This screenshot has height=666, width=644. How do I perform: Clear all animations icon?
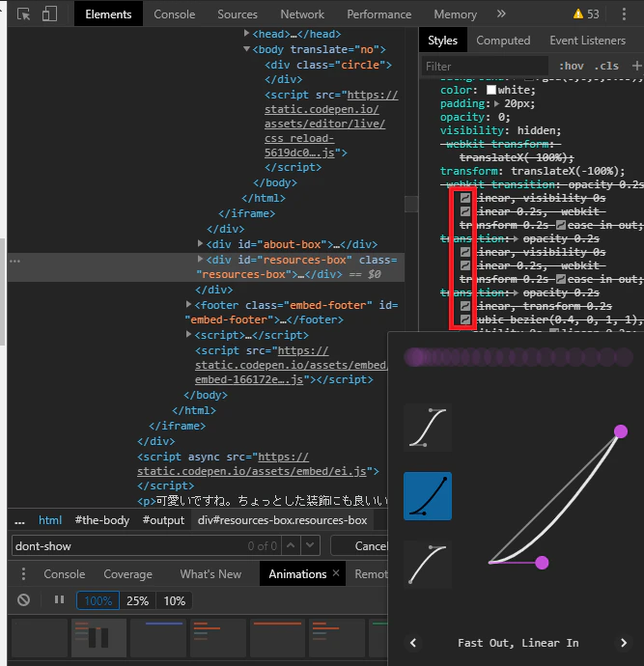click(24, 600)
